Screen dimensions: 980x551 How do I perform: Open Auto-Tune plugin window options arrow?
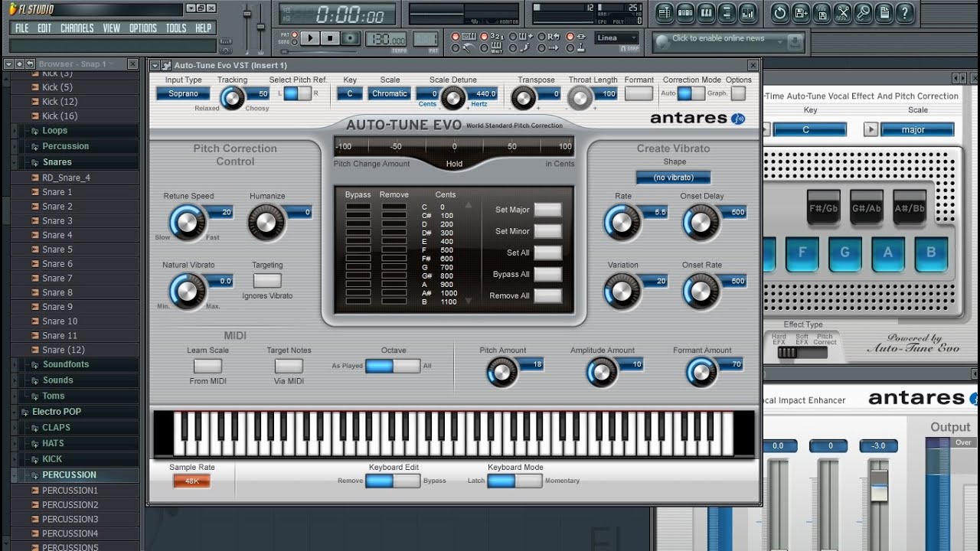[155, 66]
